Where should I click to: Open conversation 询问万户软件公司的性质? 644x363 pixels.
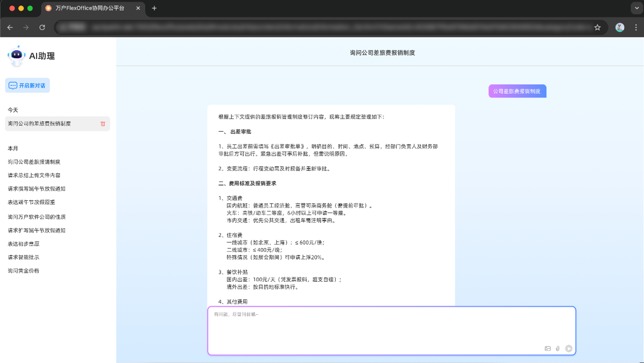coord(37,217)
